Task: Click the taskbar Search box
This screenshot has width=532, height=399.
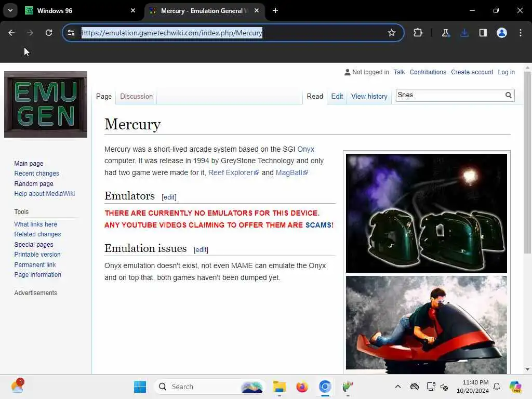Action: click(x=209, y=387)
